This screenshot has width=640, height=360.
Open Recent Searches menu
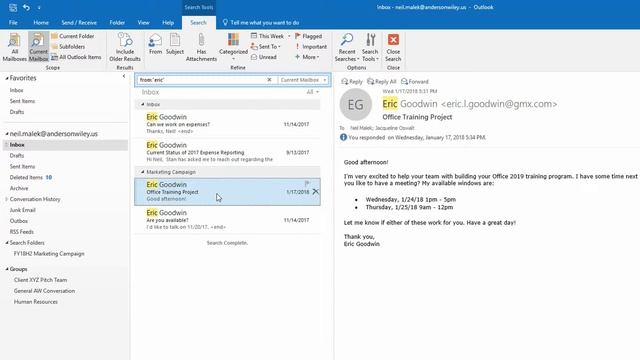click(x=347, y=47)
